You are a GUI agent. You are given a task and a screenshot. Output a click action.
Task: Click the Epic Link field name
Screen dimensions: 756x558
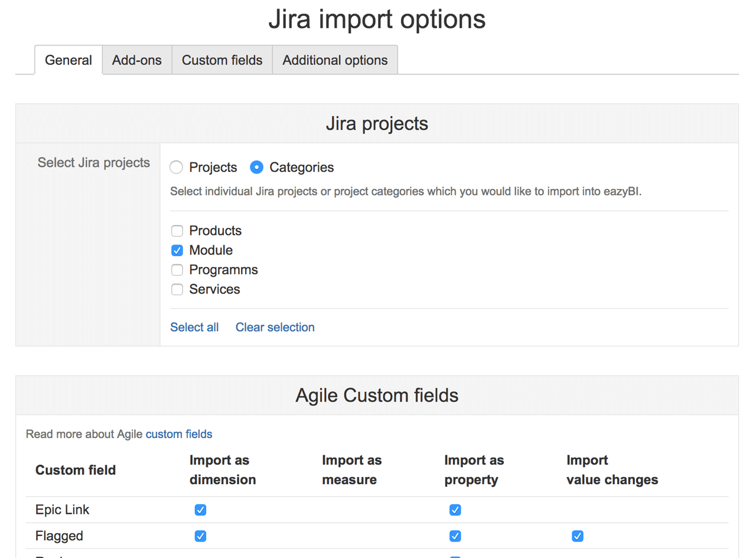click(63, 510)
